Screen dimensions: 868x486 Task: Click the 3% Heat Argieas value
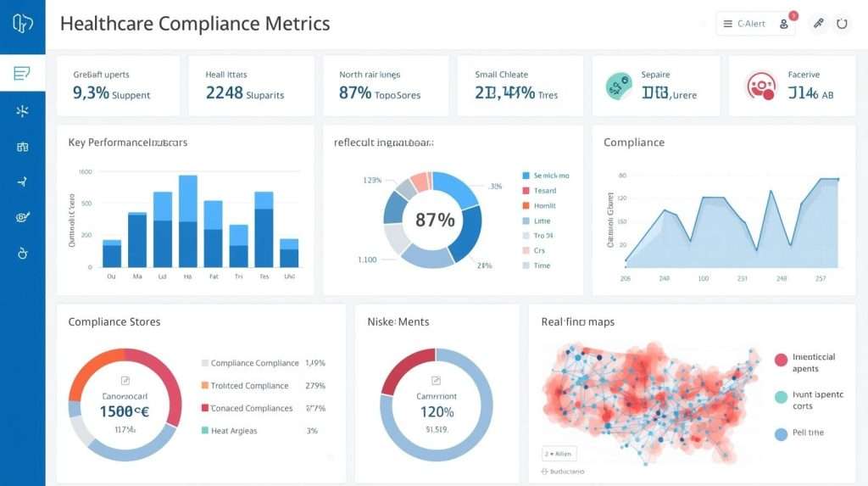point(312,431)
